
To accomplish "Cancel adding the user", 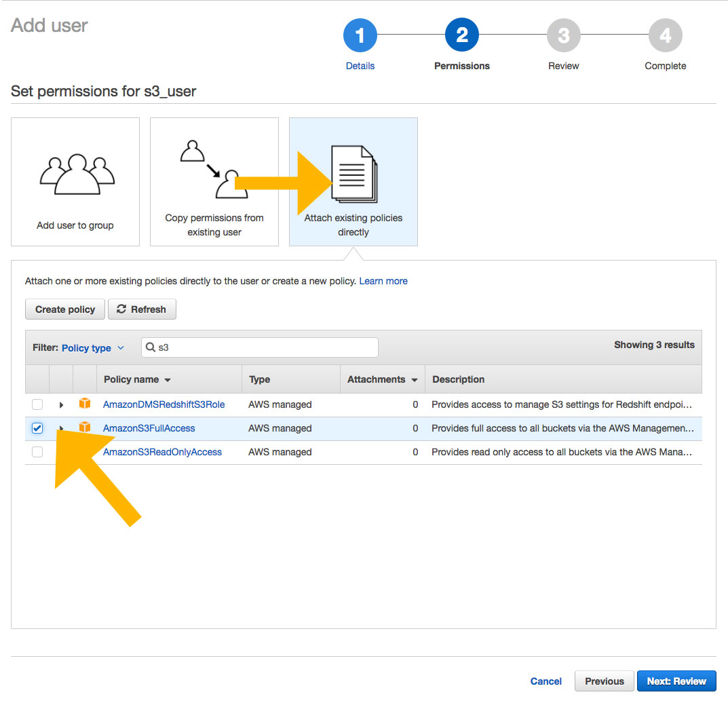I will (545, 681).
